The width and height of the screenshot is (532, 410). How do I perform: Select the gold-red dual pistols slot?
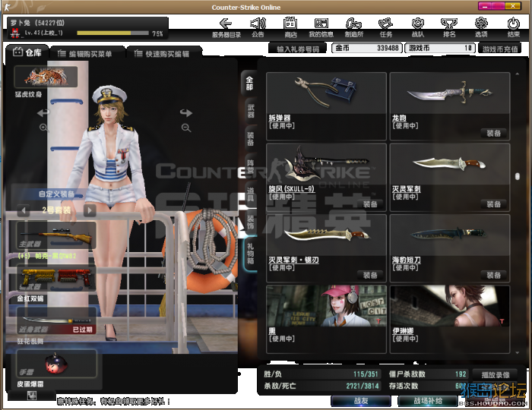click(56, 279)
